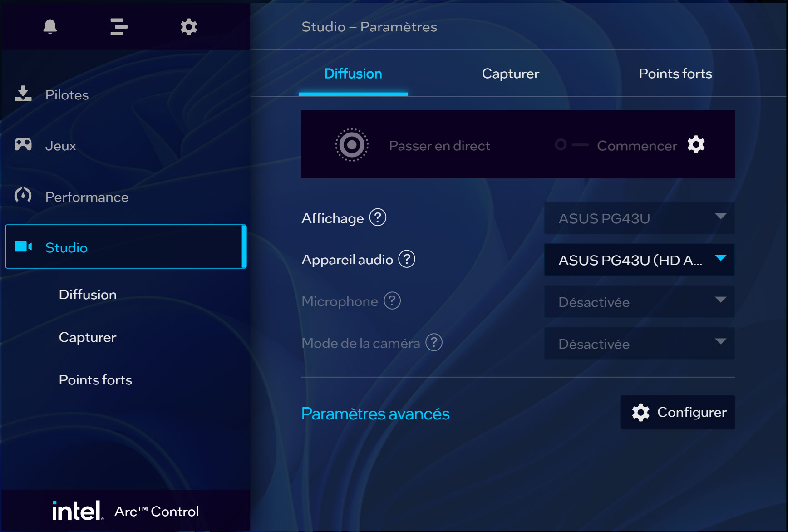Open streaming settings gear next to Commencer

click(x=696, y=145)
